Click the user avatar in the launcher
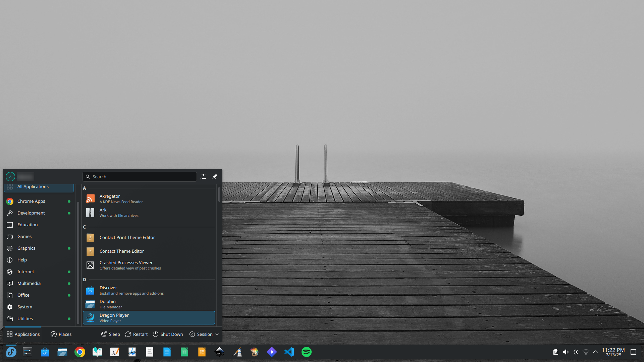Viewport: 644px width, 362px height. [10, 177]
